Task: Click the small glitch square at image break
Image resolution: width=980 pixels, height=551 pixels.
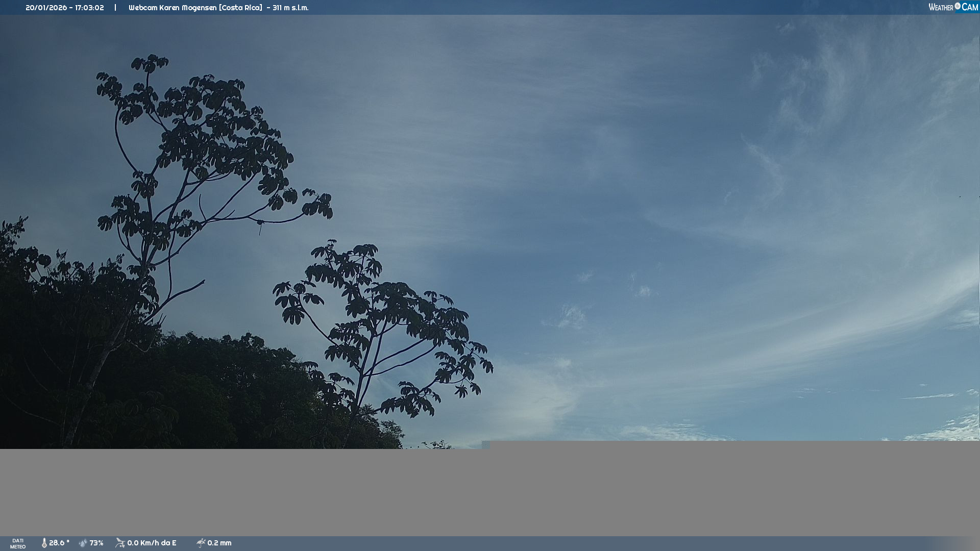Action: [485, 444]
